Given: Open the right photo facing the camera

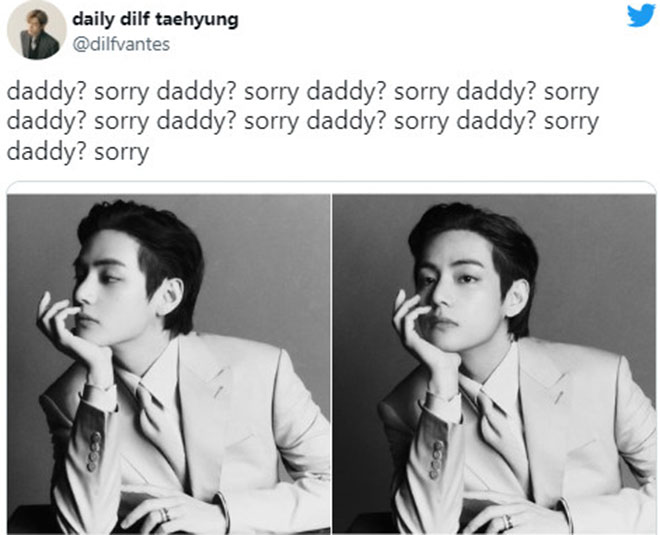Looking at the screenshot, I should pos(494,364).
